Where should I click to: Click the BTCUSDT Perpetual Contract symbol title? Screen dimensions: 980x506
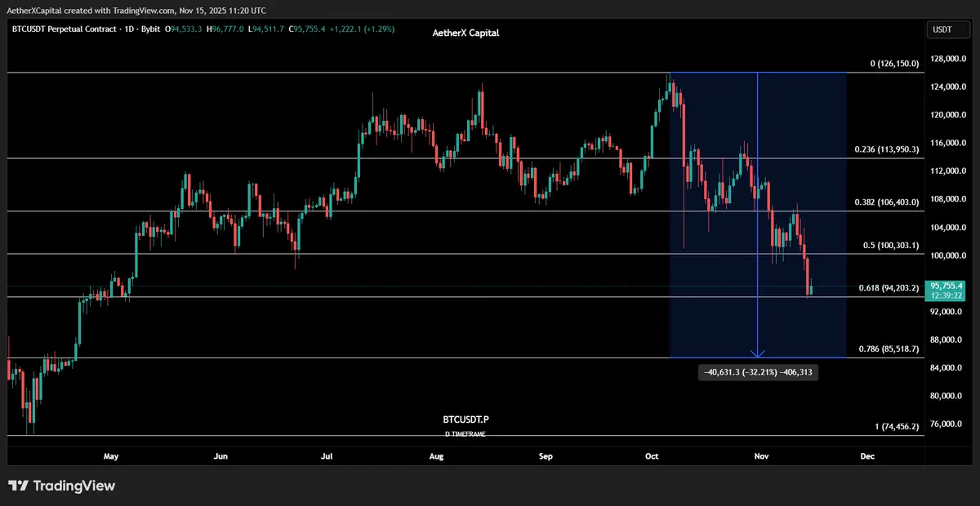coord(62,29)
